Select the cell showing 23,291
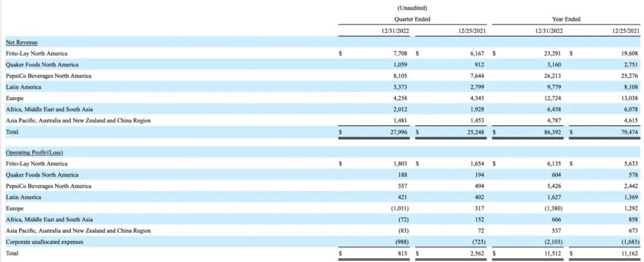Screen dimensions: 644x262 click(x=553, y=54)
